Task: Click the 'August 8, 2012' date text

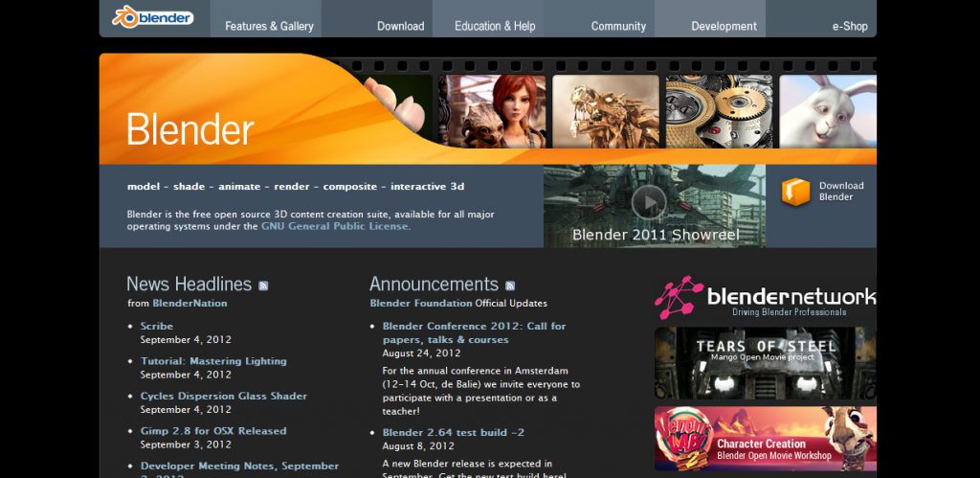Action: (x=418, y=446)
